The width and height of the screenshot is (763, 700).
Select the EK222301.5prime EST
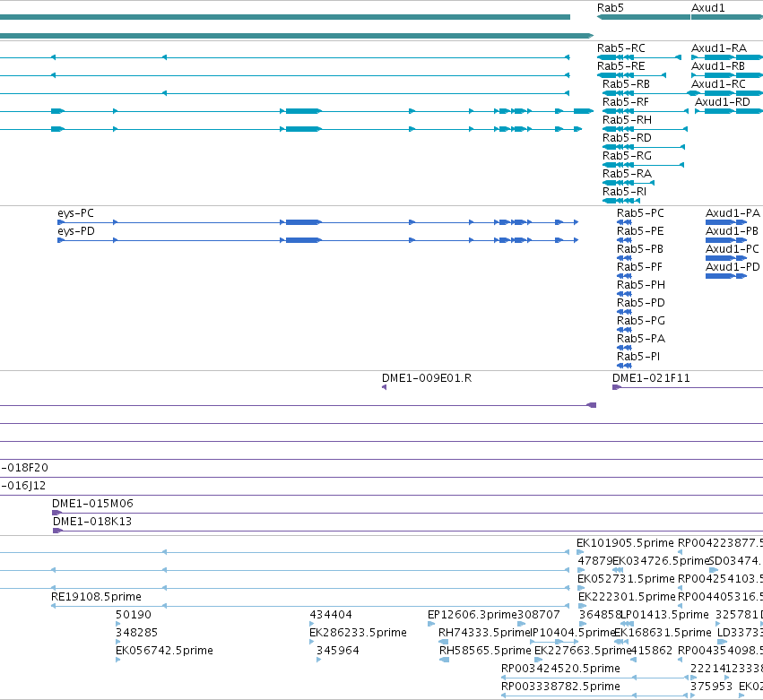click(x=628, y=597)
